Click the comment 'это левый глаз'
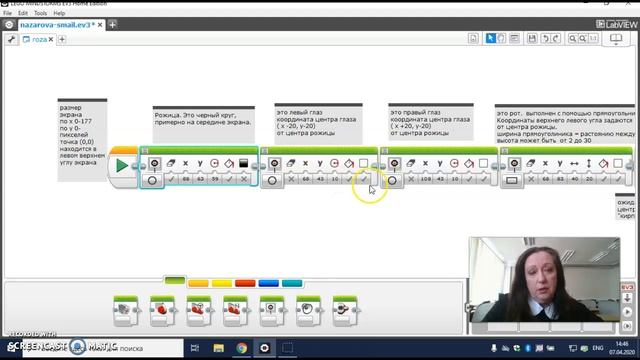The height and width of the screenshot is (360, 640). (x=318, y=123)
